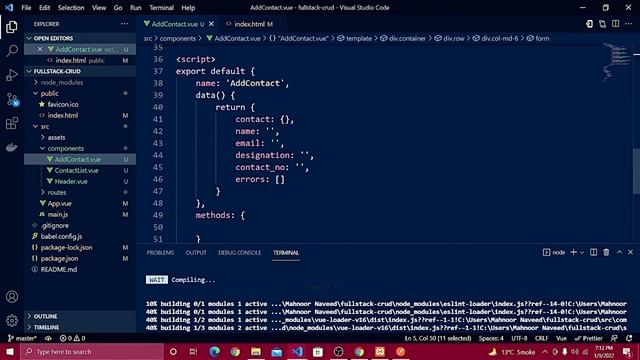Open notifications bell in status bar
Screen dimensions: 640x360
[629, 338]
